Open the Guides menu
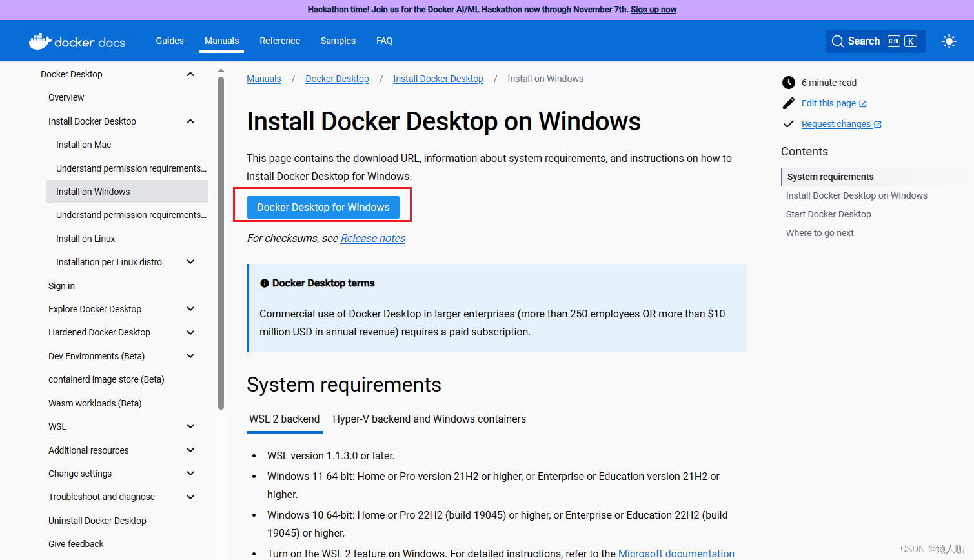 click(x=170, y=41)
